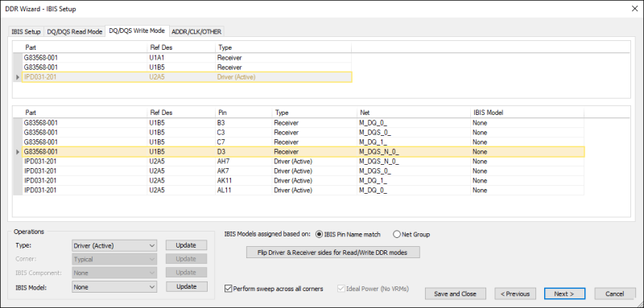The image size is (644, 308).
Task: Sort upper table by Part column header
Action: (85, 47)
